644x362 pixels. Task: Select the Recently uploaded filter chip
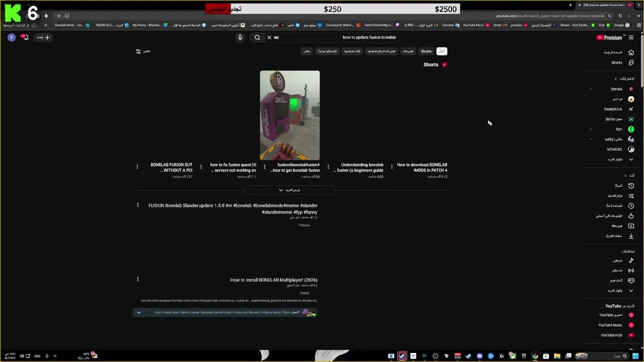pyautogui.click(x=328, y=51)
